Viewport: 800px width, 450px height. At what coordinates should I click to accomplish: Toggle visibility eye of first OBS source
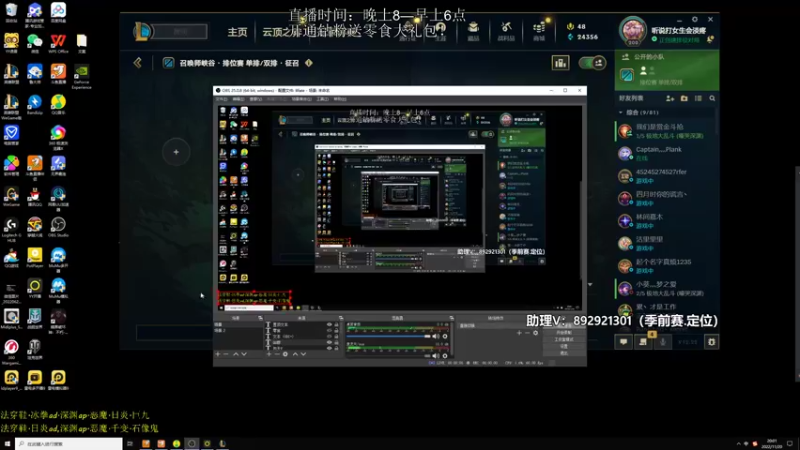[x=329, y=324]
